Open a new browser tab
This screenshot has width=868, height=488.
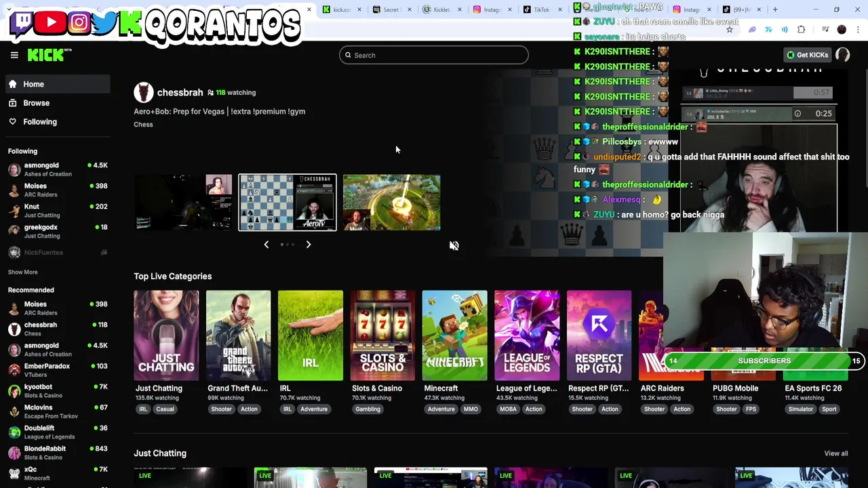[776, 9]
